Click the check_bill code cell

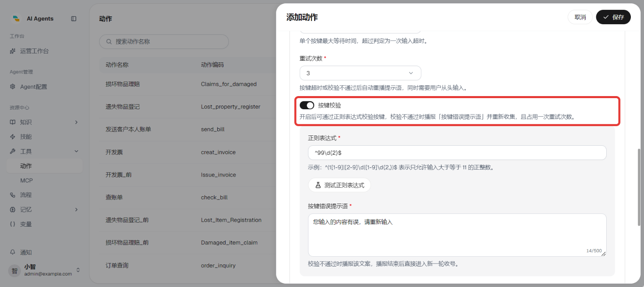pyautogui.click(x=214, y=197)
